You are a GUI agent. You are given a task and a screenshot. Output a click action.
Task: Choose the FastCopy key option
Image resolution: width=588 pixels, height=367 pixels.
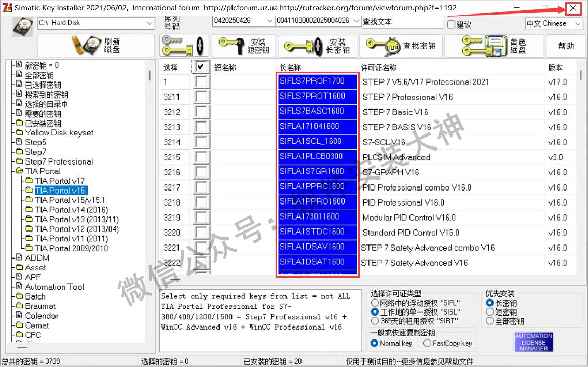coord(427,343)
